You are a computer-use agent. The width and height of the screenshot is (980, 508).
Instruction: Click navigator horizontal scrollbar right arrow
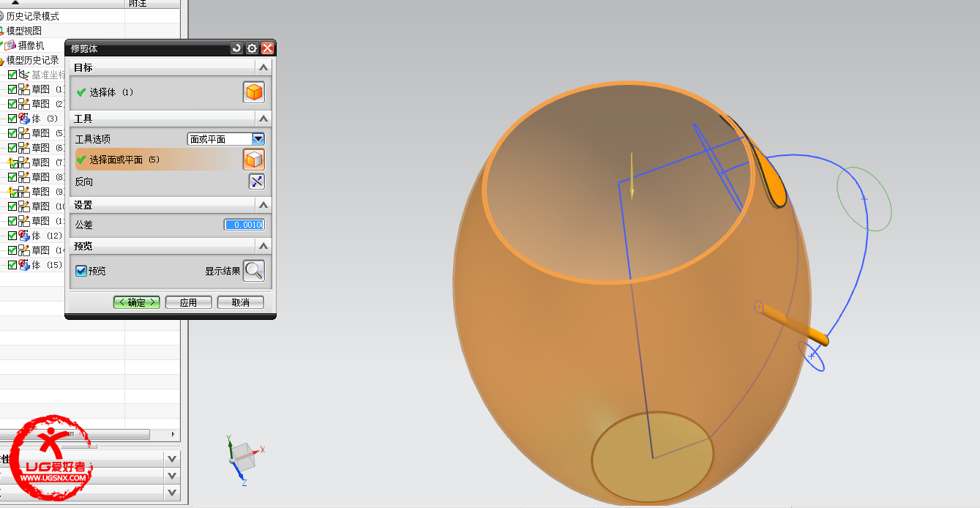(x=174, y=434)
